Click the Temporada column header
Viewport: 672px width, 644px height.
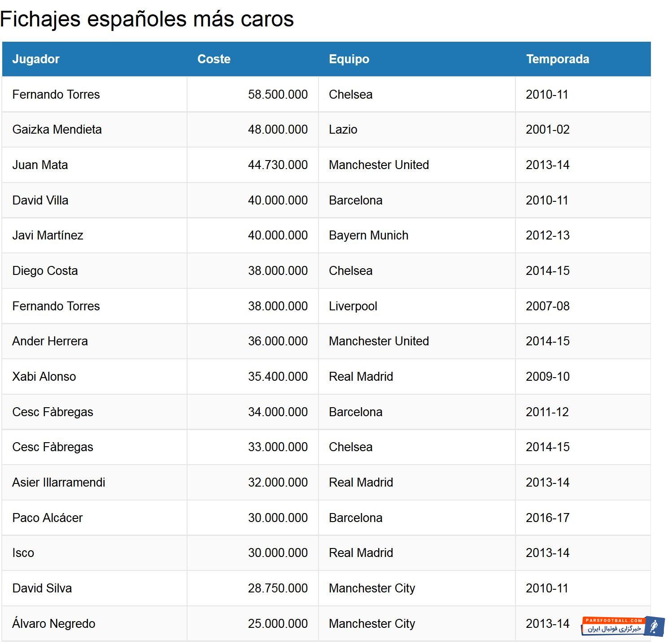pyautogui.click(x=558, y=59)
